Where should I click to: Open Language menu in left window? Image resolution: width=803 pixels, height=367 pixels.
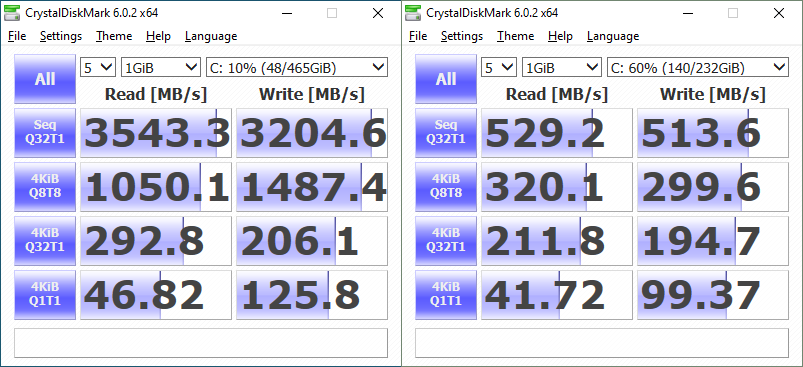pos(211,36)
